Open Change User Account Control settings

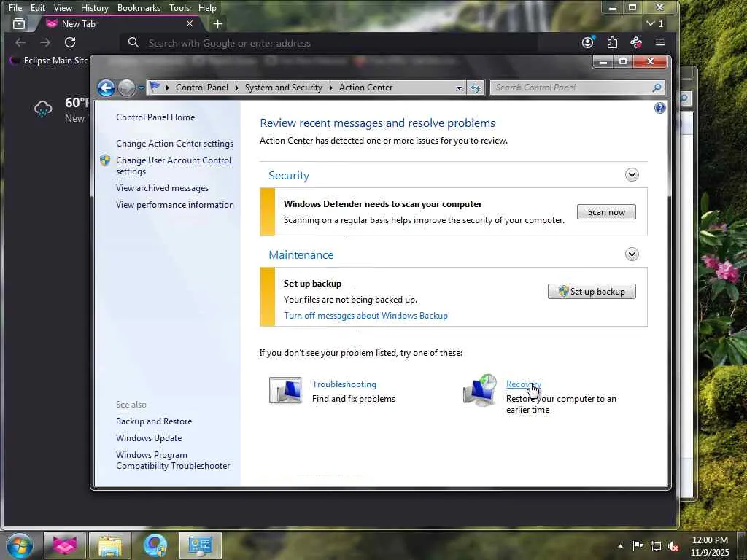[174, 166]
